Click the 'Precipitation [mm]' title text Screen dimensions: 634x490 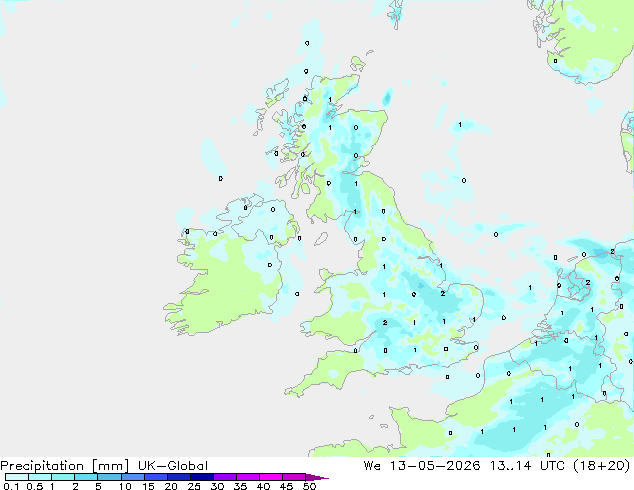click(x=65, y=466)
